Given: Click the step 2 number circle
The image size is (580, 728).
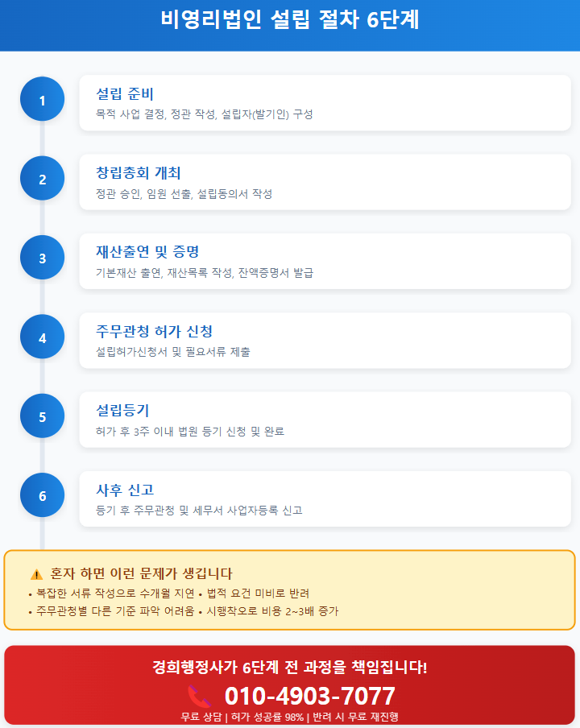Looking at the screenshot, I should point(42,180).
